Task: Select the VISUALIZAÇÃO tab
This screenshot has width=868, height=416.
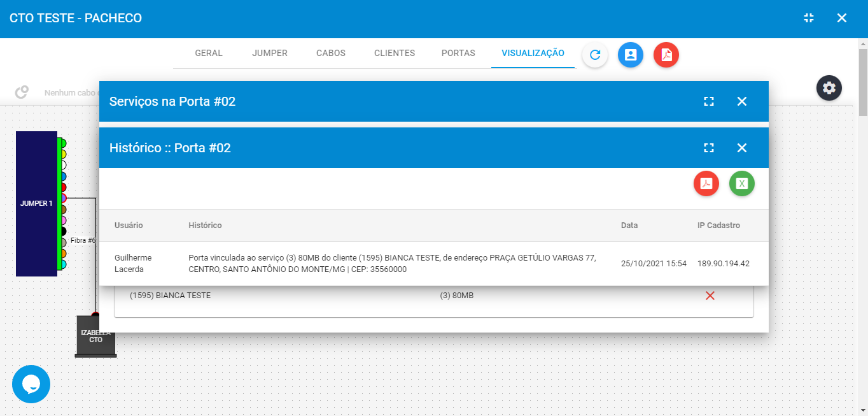Action: click(x=533, y=53)
